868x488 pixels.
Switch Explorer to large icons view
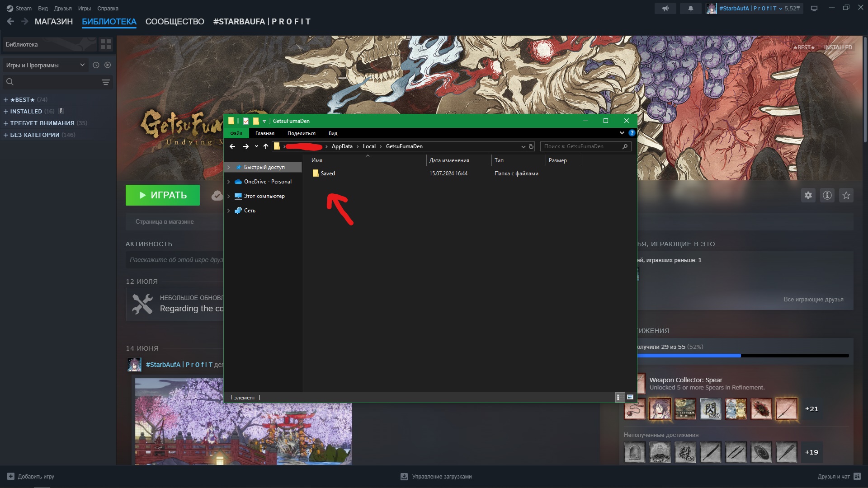tap(630, 397)
